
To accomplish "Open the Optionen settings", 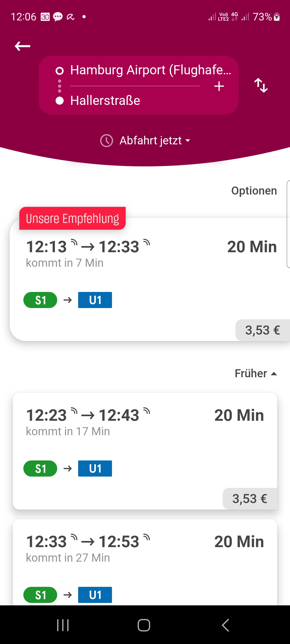I will [254, 191].
